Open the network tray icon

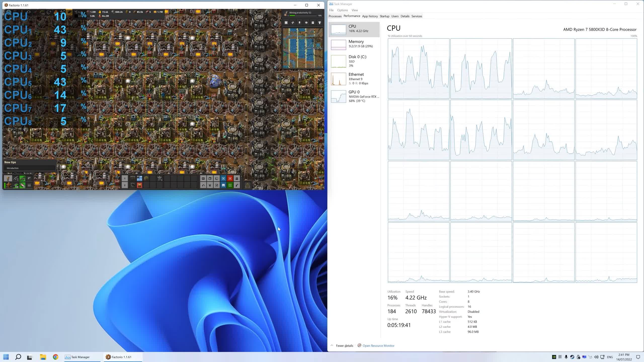click(602, 357)
